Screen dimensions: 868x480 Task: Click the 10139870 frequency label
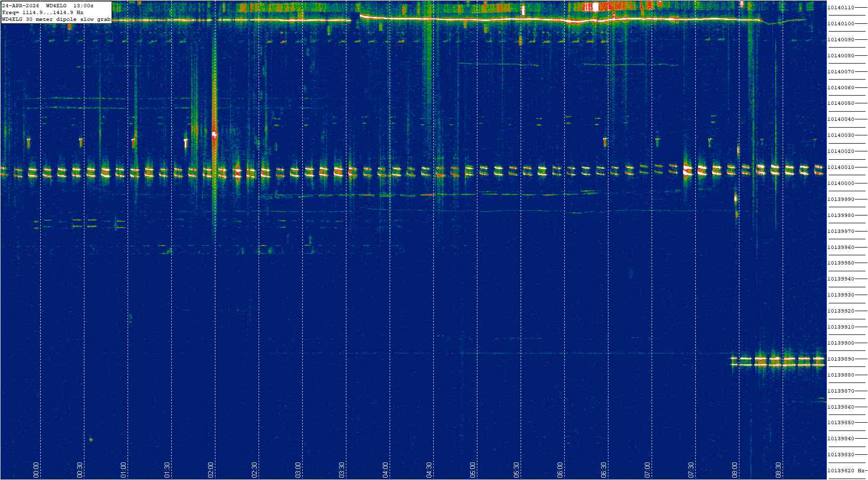(x=841, y=391)
